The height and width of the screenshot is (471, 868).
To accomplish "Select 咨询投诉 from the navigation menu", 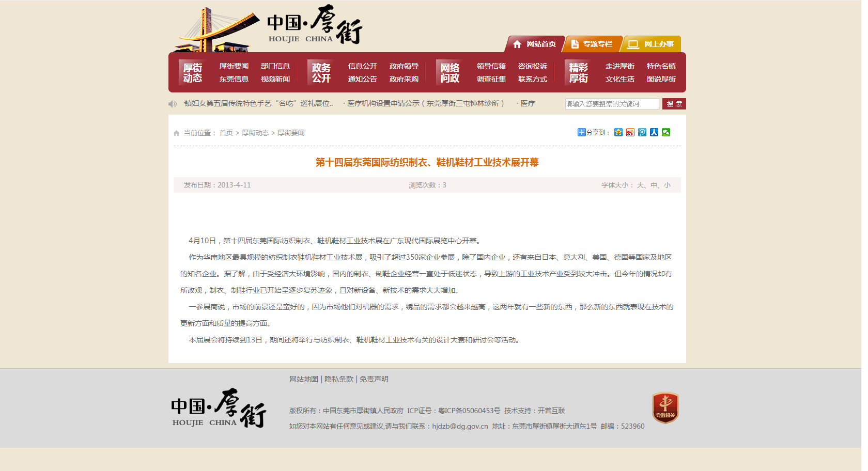I will (532, 66).
